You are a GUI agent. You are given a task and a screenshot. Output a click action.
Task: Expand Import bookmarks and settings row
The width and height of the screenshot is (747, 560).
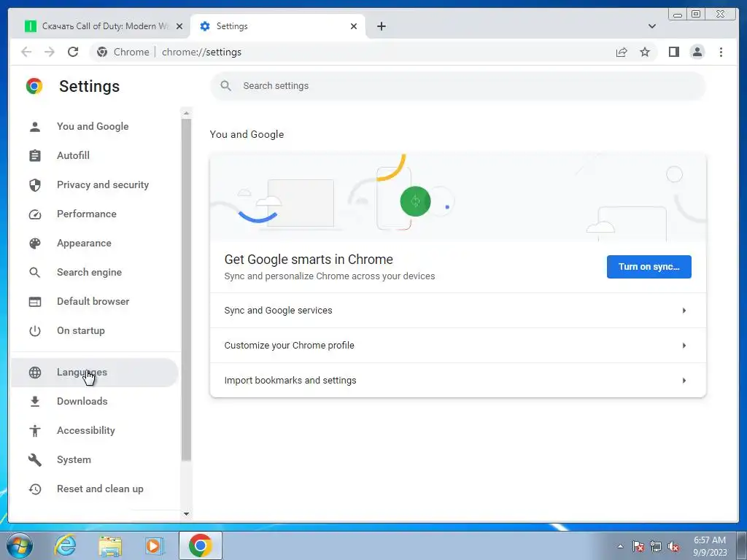(x=458, y=380)
